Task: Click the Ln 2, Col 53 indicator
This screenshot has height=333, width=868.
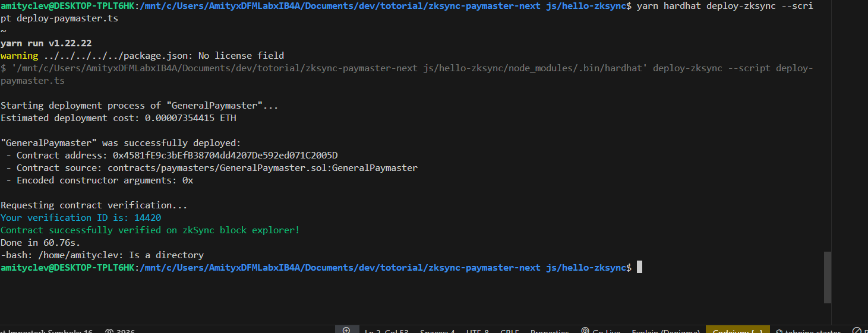Action: click(x=386, y=331)
